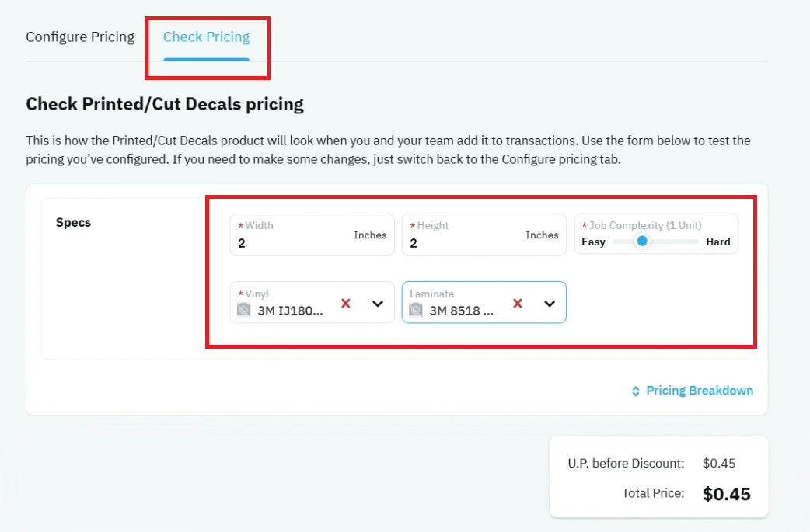Screen dimensions: 810x532
Task: Clear the Vinyl selection with red X
Action: tap(346, 304)
